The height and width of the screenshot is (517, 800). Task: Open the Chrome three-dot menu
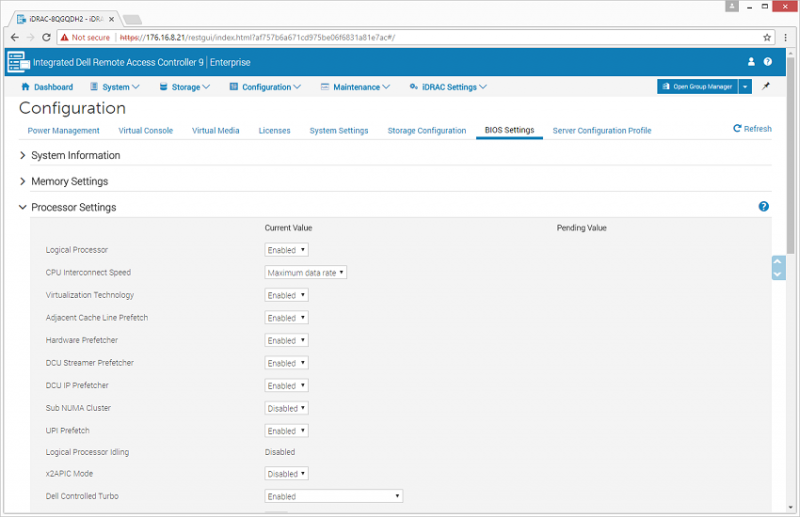coord(787,37)
